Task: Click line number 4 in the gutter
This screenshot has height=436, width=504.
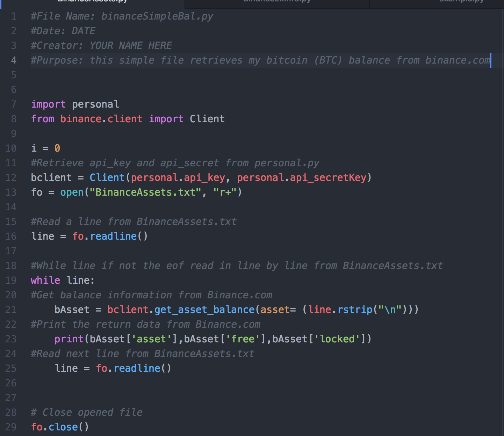Action: (x=14, y=60)
